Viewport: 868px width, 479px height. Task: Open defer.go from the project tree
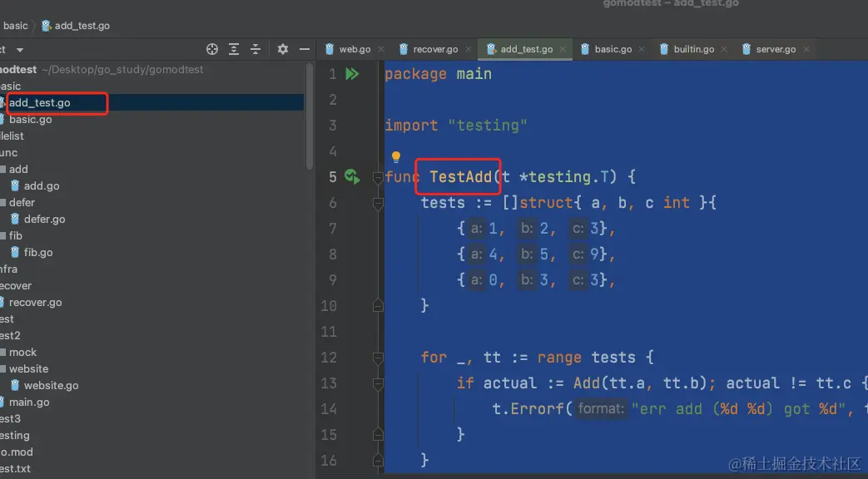pos(44,219)
